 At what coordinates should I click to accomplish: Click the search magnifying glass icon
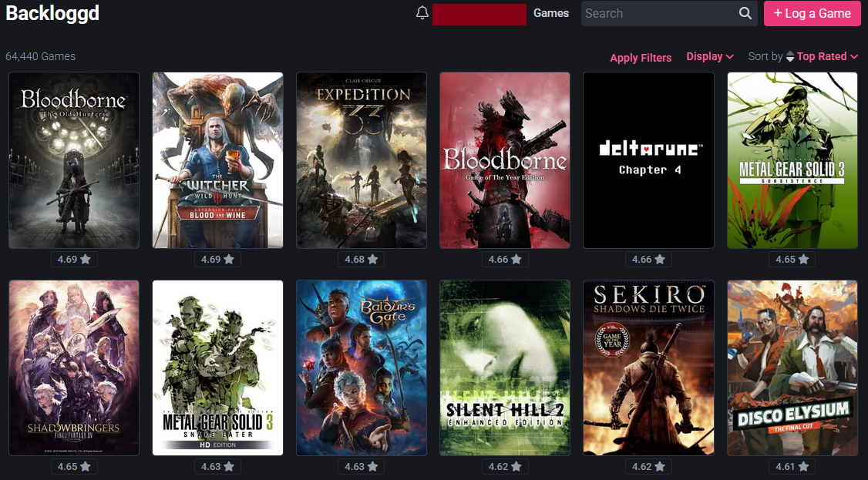745,13
